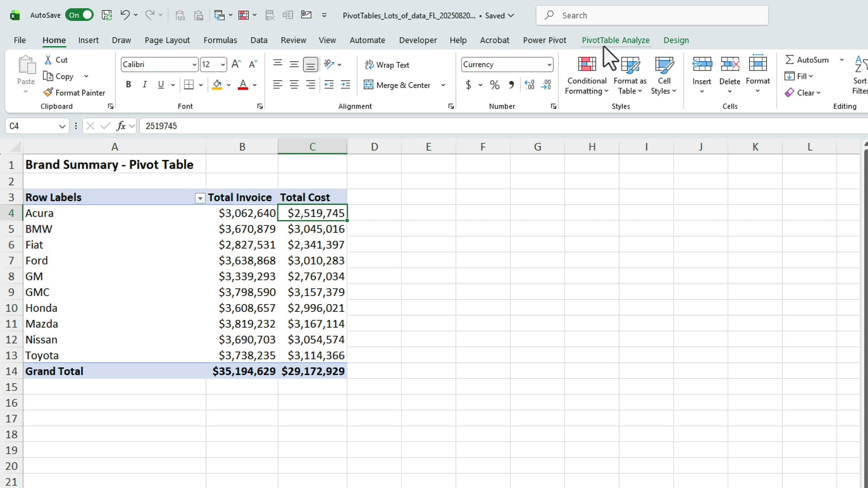The width and height of the screenshot is (868, 488).
Task: Select the Italic formatting icon
Action: pos(145,84)
